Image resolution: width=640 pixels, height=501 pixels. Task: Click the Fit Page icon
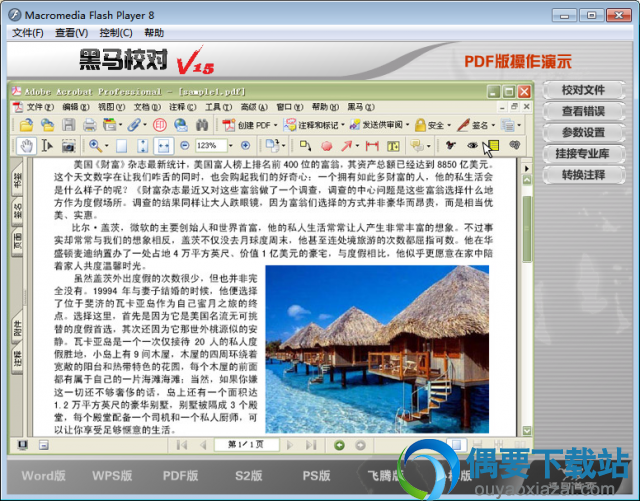(x=142, y=146)
